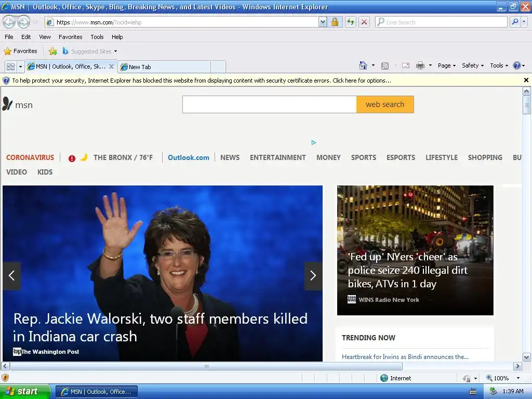Show previous headline slide arrow
This screenshot has height=399, width=532.
pos(11,275)
